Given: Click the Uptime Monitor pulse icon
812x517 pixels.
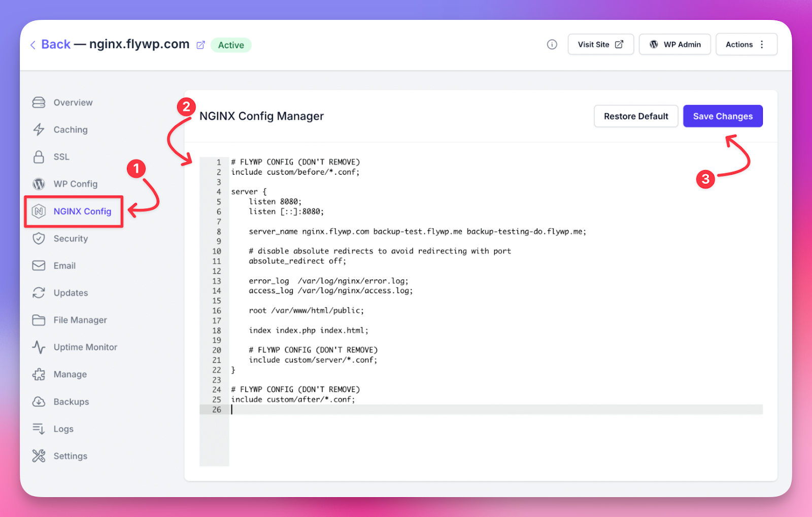Looking at the screenshot, I should click(x=39, y=347).
